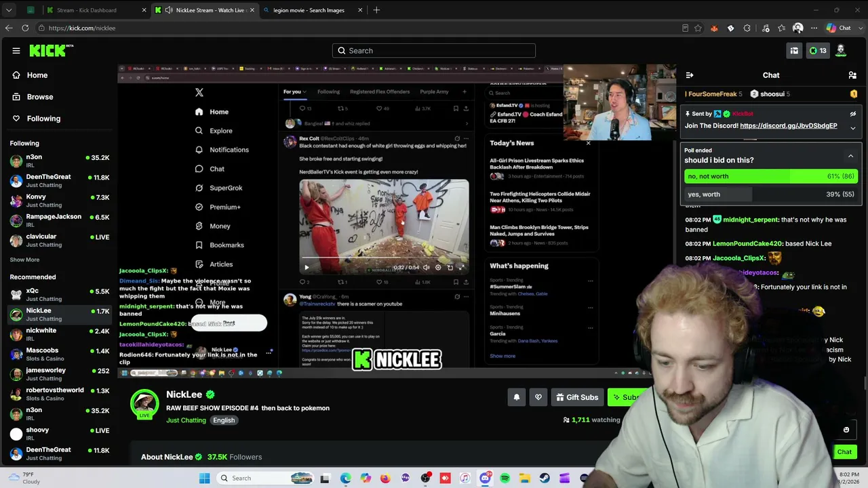Image resolution: width=868 pixels, height=488 pixels.
Task: Open File Explorer from the taskbar
Action: coord(525,479)
